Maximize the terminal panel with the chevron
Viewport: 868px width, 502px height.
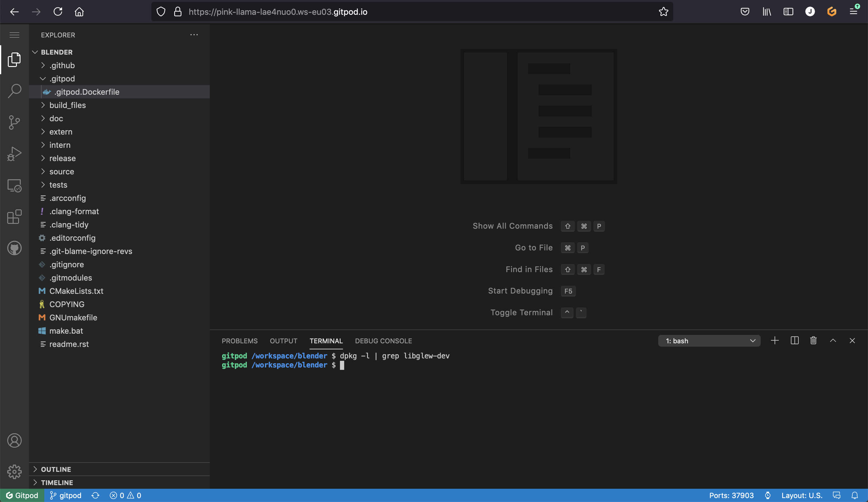coord(833,341)
